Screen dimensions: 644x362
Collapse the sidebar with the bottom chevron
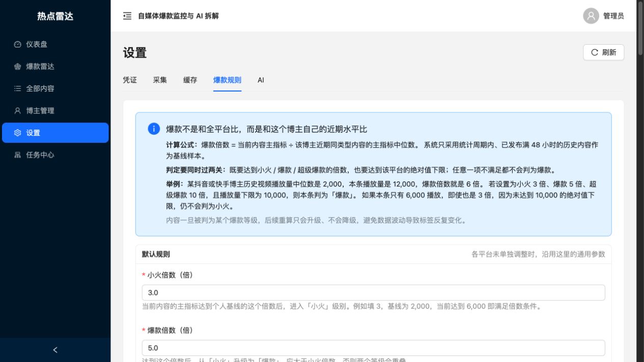pyautogui.click(x=55, y=350)
